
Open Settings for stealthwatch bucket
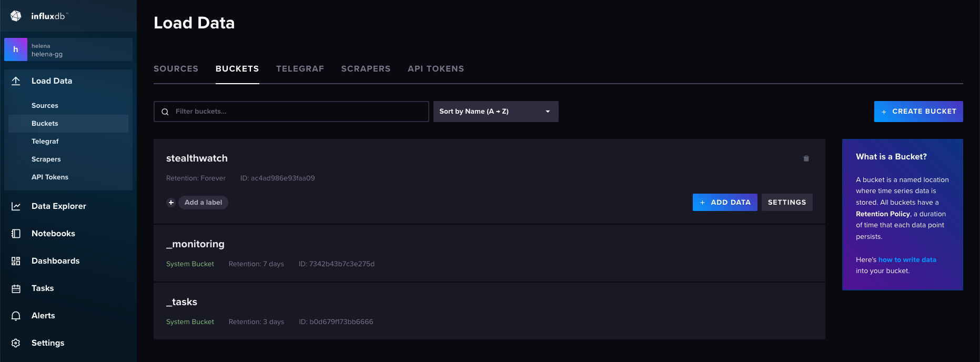point(786,203)
